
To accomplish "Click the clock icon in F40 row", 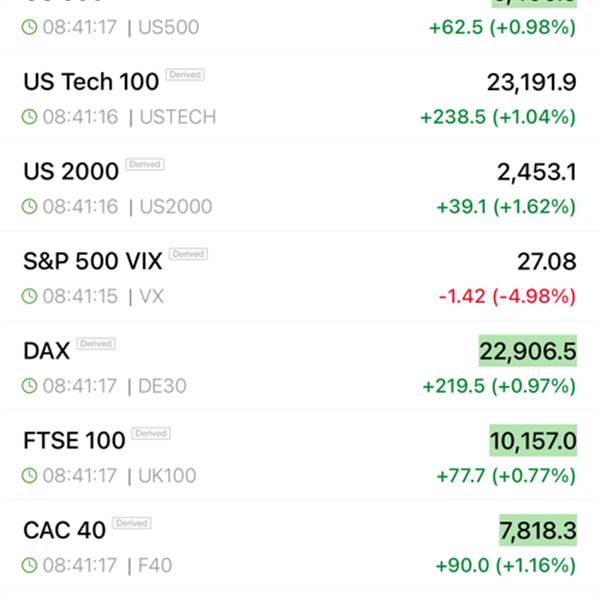I will point(30,566).
